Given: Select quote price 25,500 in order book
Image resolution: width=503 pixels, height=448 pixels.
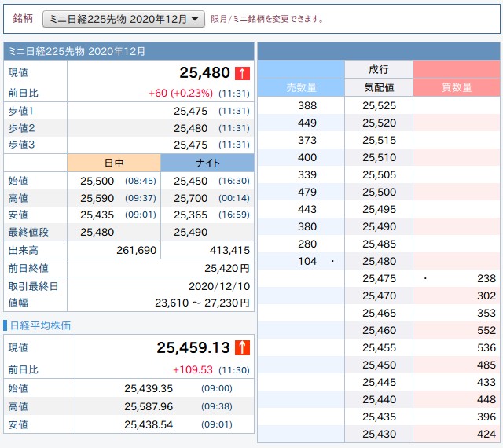Looking at the screenshot, I should (379, 192).
